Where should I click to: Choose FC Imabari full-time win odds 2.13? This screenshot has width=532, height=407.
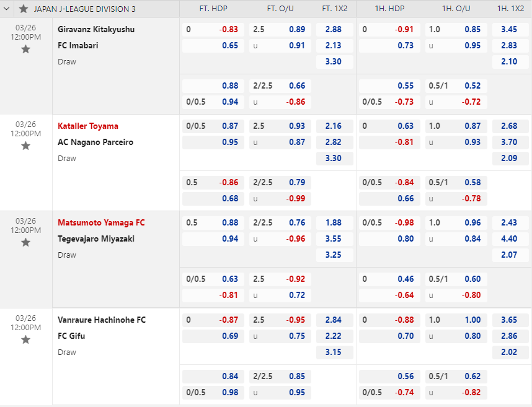335,46
